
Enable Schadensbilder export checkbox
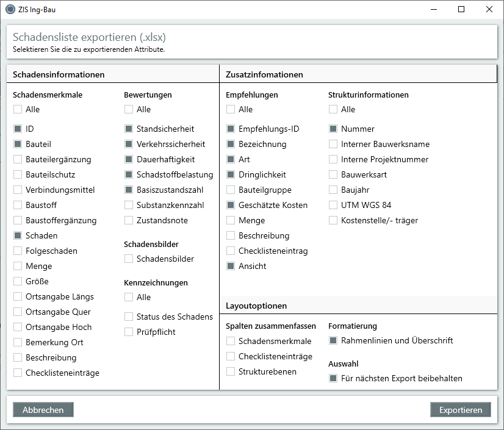click(x=129, y=259)
